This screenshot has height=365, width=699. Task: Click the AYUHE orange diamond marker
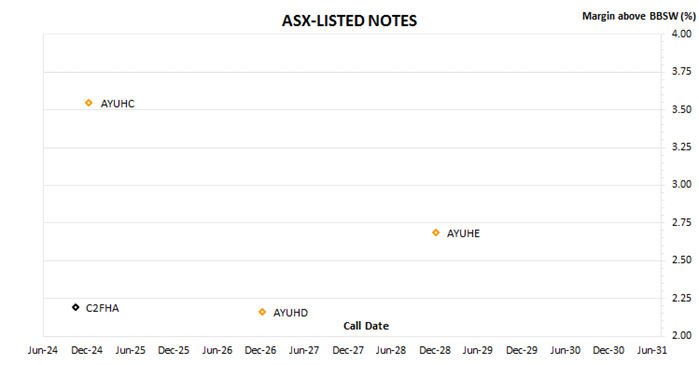click(x=436, y=233)
